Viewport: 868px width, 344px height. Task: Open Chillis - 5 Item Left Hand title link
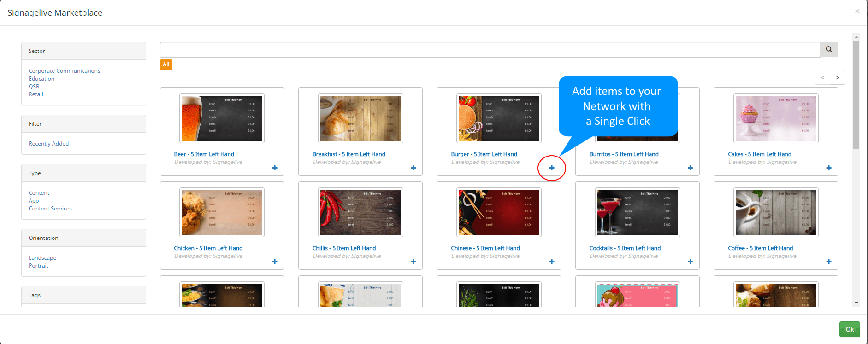pos(344,248)
